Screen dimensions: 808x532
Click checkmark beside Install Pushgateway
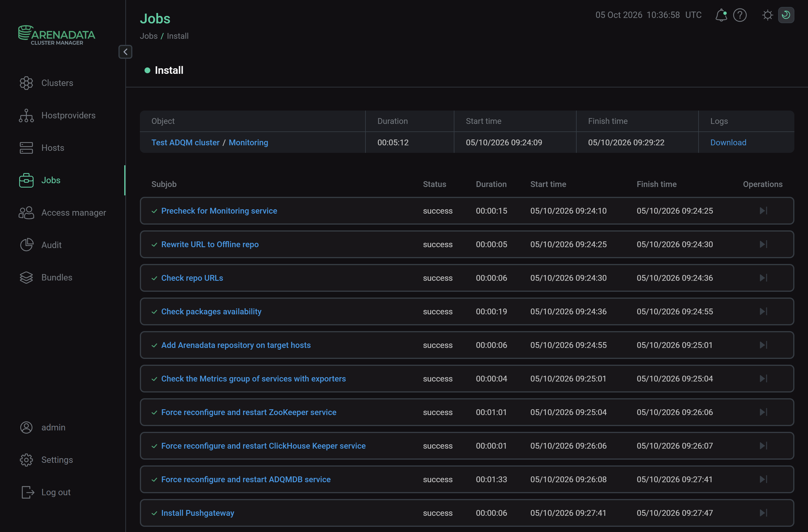[x=154, y=513]
